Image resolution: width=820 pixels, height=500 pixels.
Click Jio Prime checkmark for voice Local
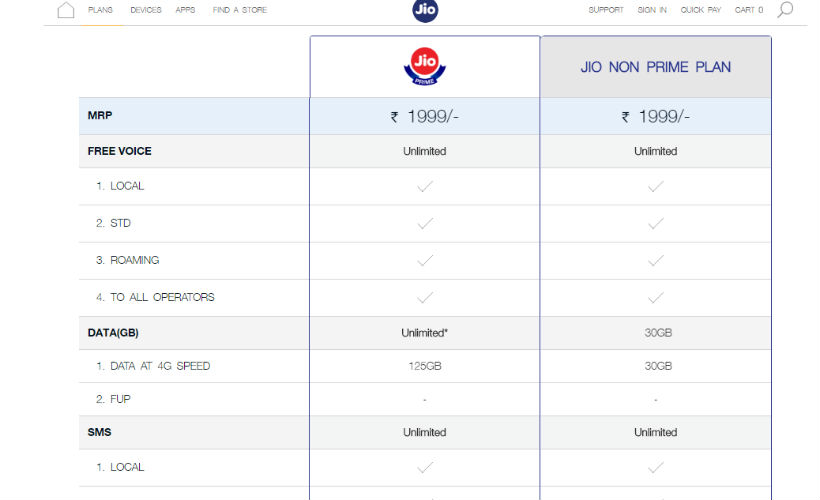click(425, 186)
